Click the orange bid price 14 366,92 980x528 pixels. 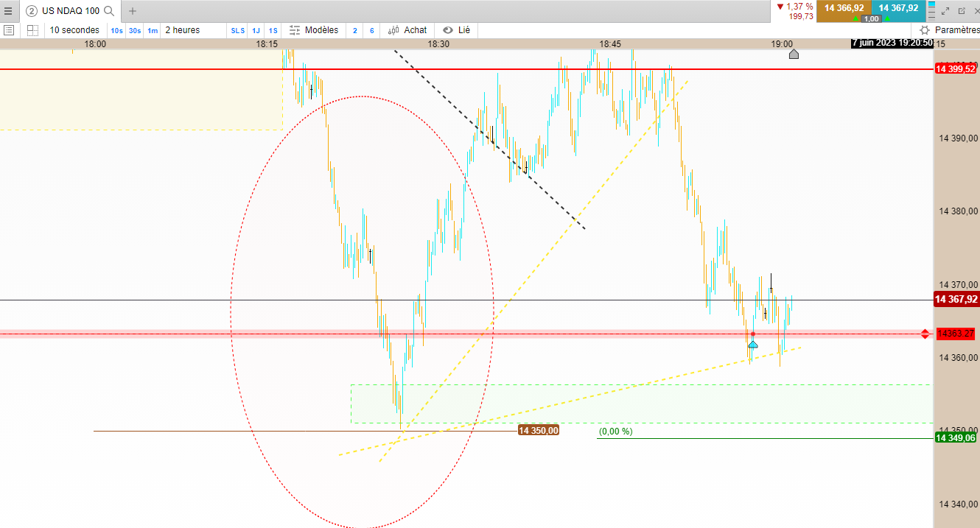[844, 8]
